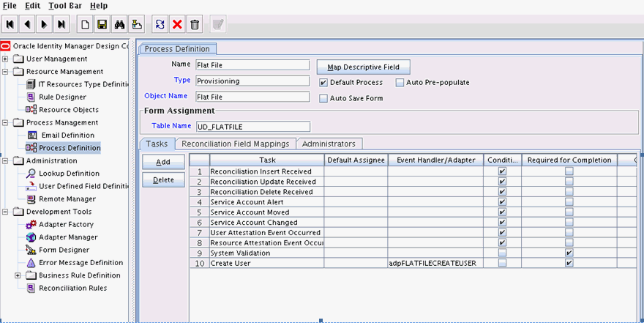
Task: Select the adpFLATFILECREATEUSER adapter cell
Action: [x=435, y=263]
